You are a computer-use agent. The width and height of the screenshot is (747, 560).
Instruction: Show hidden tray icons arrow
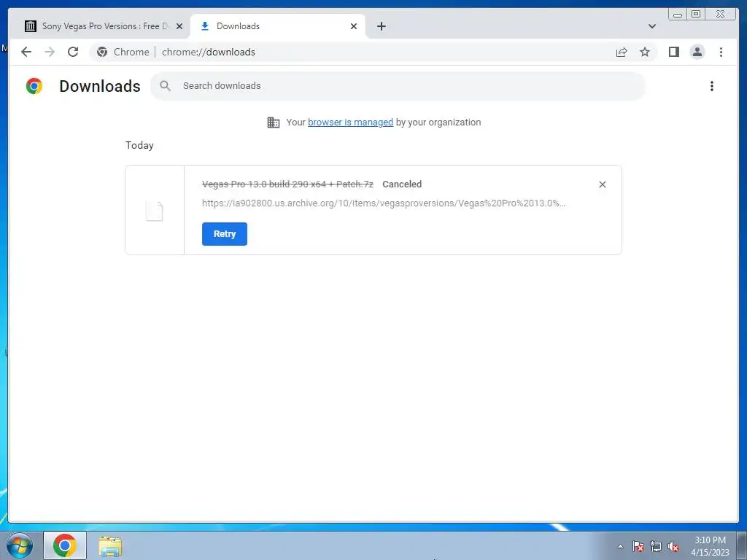(x=620, y=546)
